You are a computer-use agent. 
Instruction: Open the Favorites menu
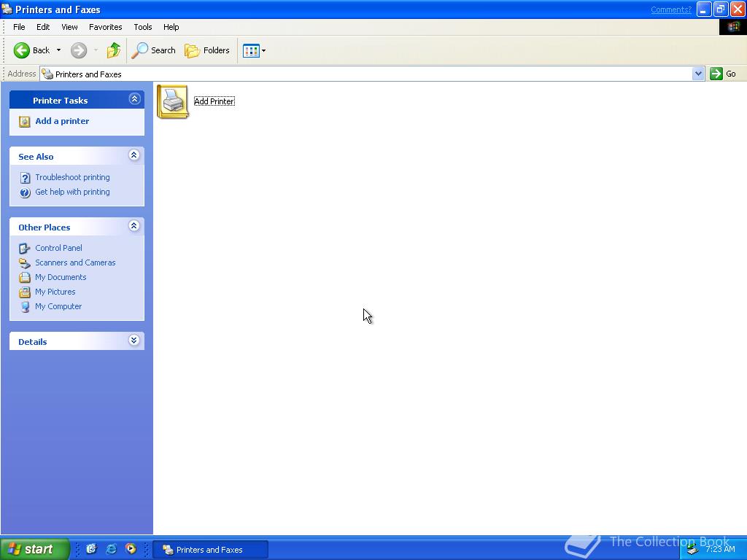105,27
